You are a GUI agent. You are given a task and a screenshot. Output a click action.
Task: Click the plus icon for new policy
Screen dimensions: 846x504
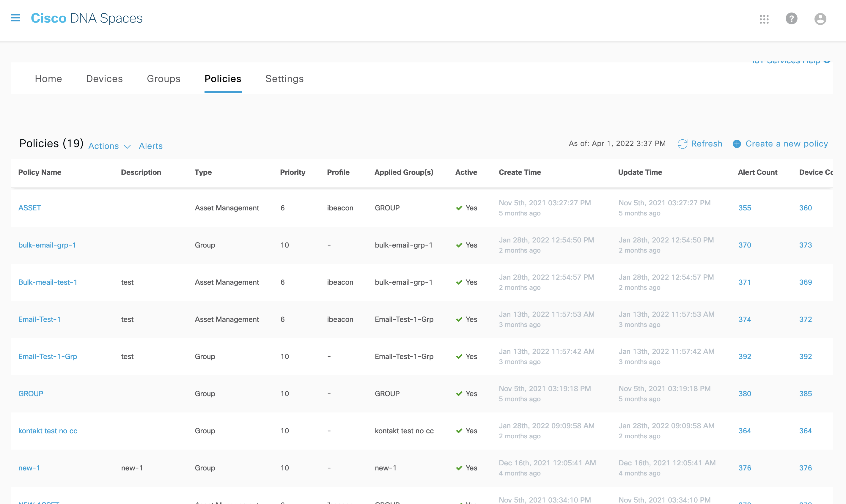tap(736, 144)
